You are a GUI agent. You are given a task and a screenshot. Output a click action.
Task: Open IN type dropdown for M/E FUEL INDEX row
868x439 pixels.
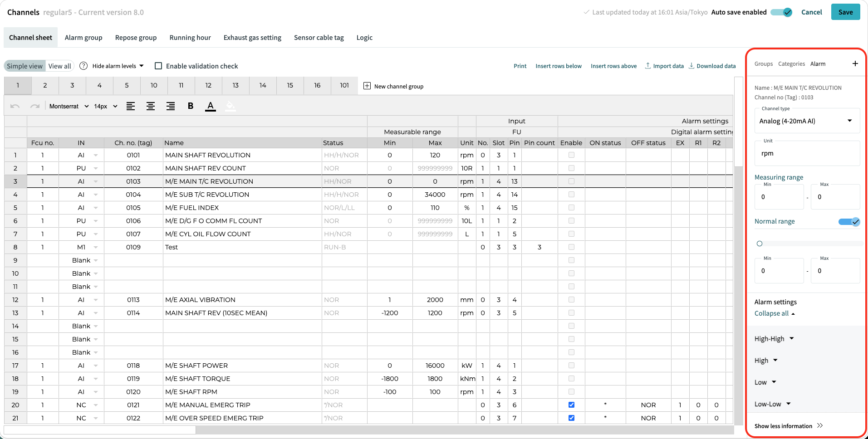pos(96,208)
